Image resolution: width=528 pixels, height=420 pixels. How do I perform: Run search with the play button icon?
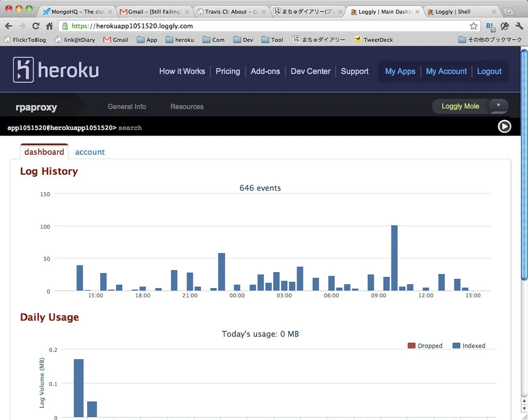504,127
